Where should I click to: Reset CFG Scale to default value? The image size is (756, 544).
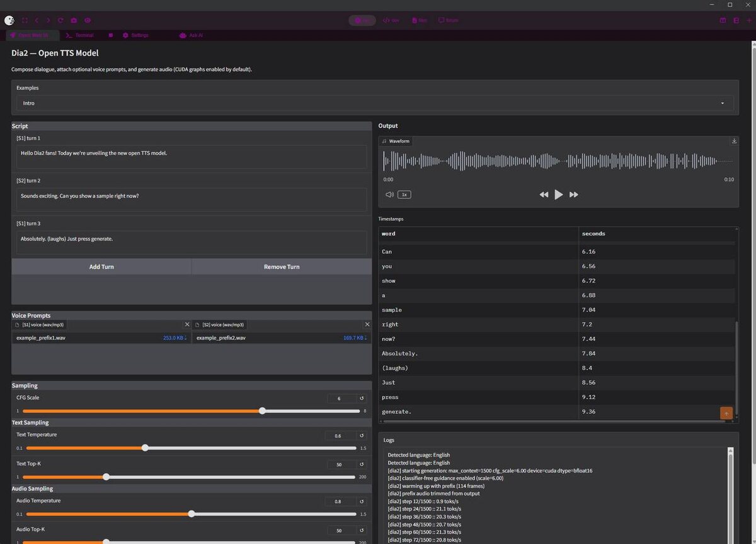point(362,399)
